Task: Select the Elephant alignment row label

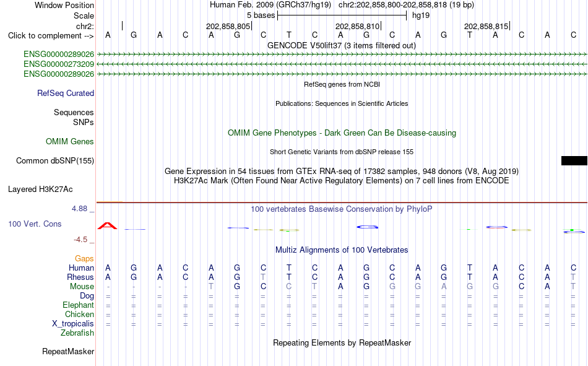Action: pyautogui.click(x=78, y=305)
